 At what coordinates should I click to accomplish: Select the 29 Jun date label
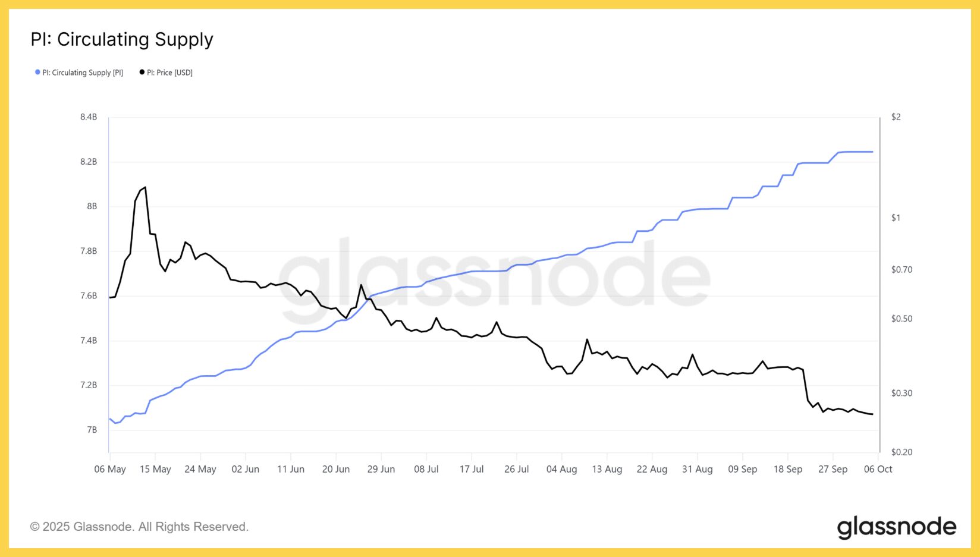pyautogui.click(x=381, y=469)
